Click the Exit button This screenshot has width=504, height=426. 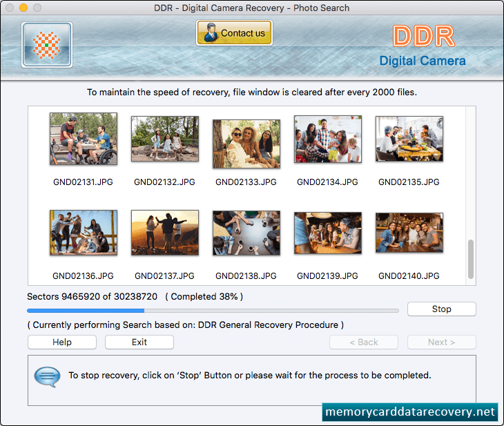(139, 342)
